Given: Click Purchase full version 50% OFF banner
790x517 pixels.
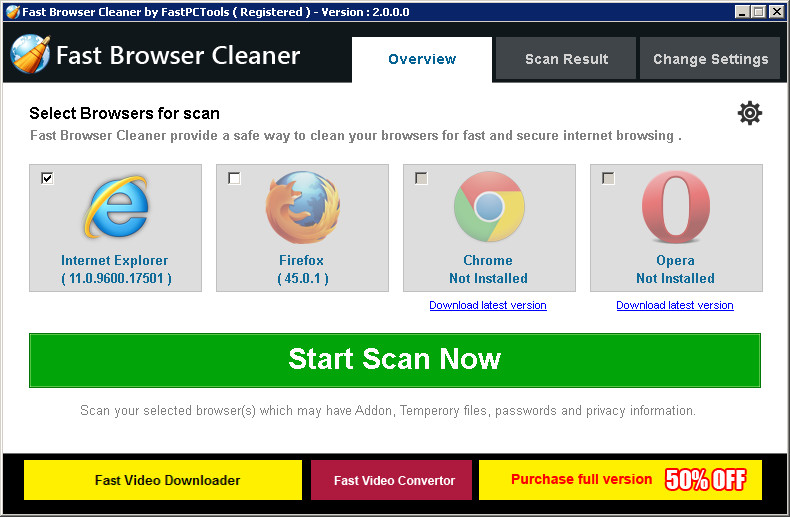Looking at the screenshot, I should coord(620,480).
